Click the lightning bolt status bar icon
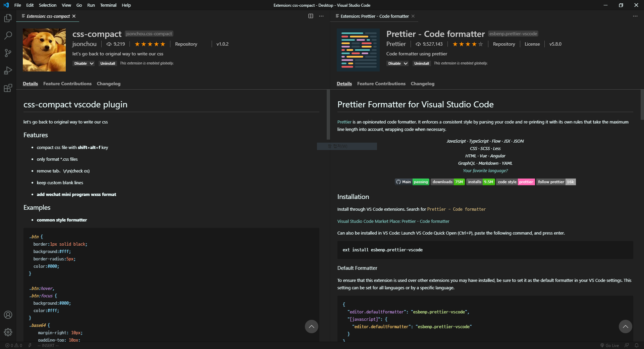 click(x=30, y=345)
